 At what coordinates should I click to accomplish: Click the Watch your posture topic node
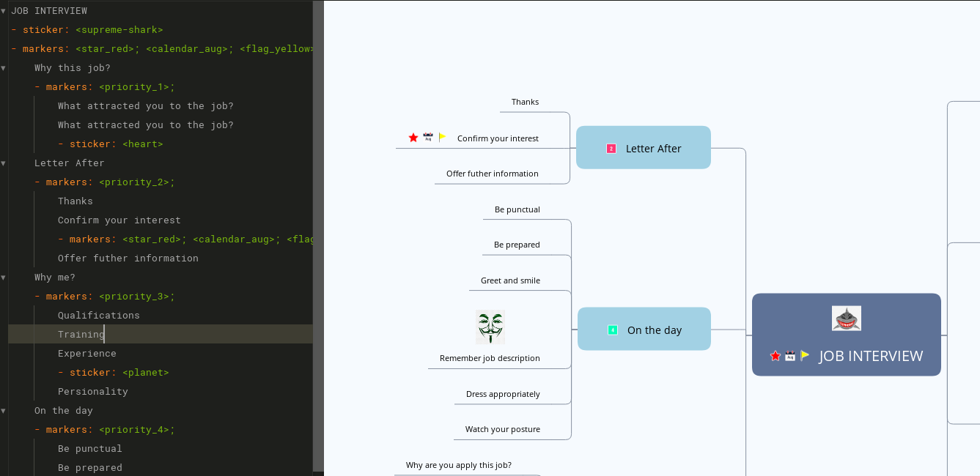503,428
